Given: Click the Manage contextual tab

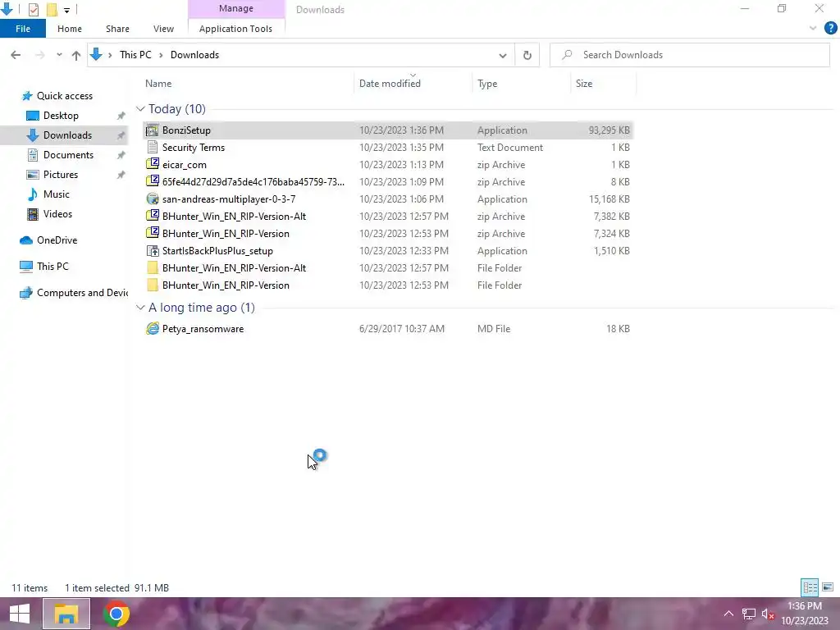Looking at the screenshot, I should [x=235, y=8].
